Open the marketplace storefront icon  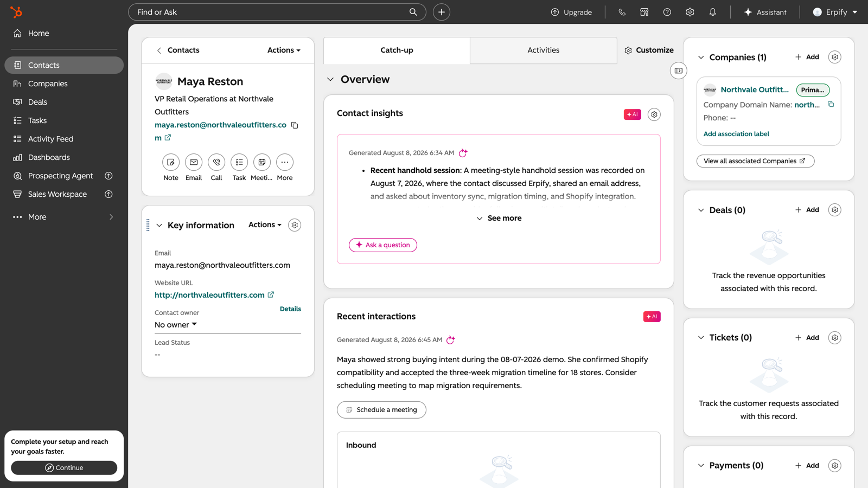644,12
